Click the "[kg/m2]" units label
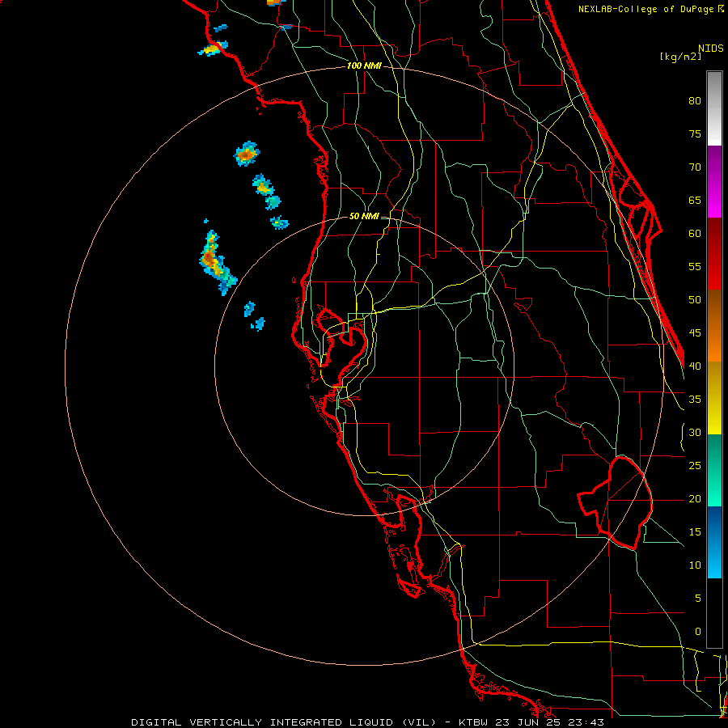728x728 pixels. (x=680, y=57)
